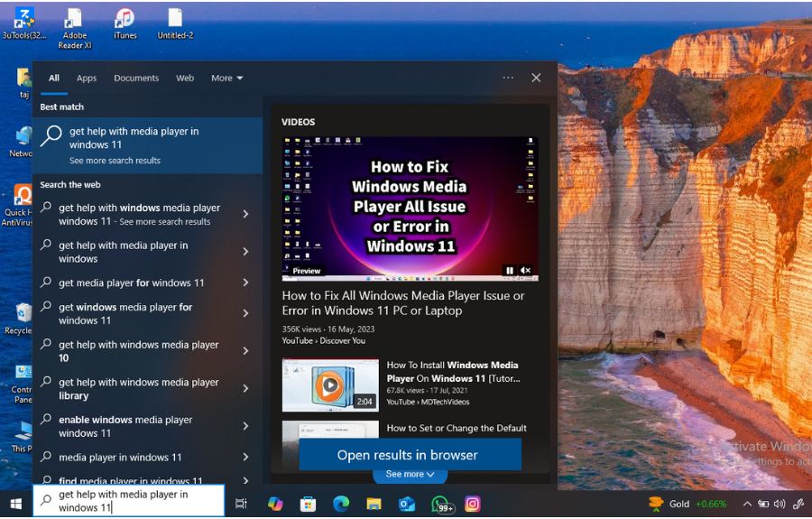812x519 pixels.
Task: Launch Copilot from the taskbar
Action: (x=275, y=504)
